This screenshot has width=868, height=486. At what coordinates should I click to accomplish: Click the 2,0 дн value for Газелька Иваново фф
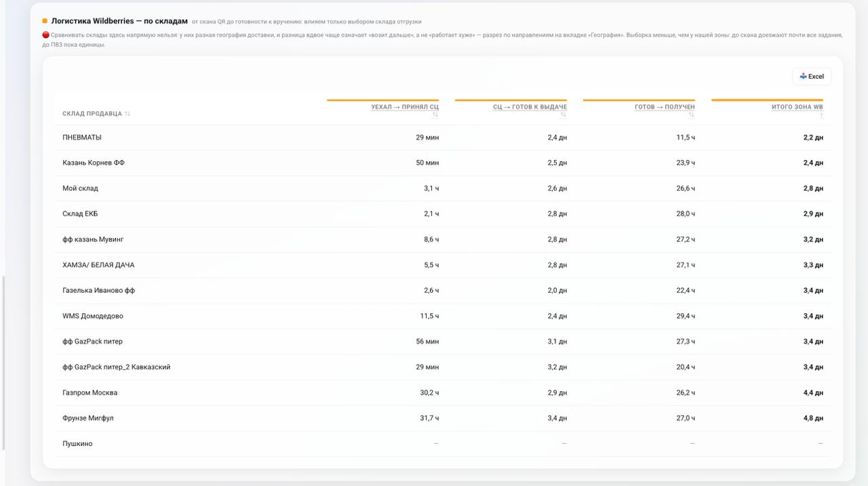[x=557, y=291]
